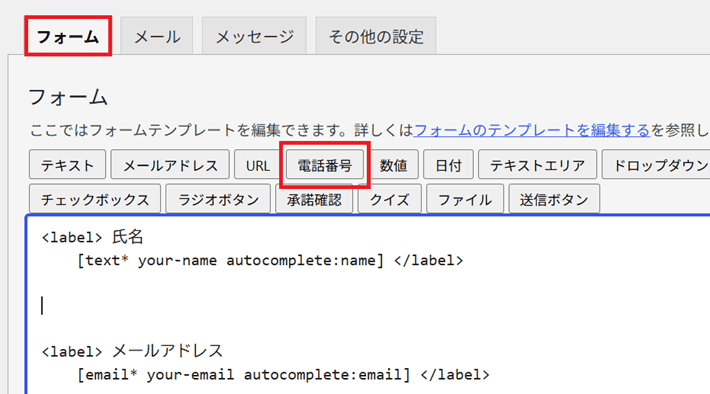710x394 pixels.
Task: Insert a チェックボックス tag
Action: pyautogui.click(x=95, y=199)
